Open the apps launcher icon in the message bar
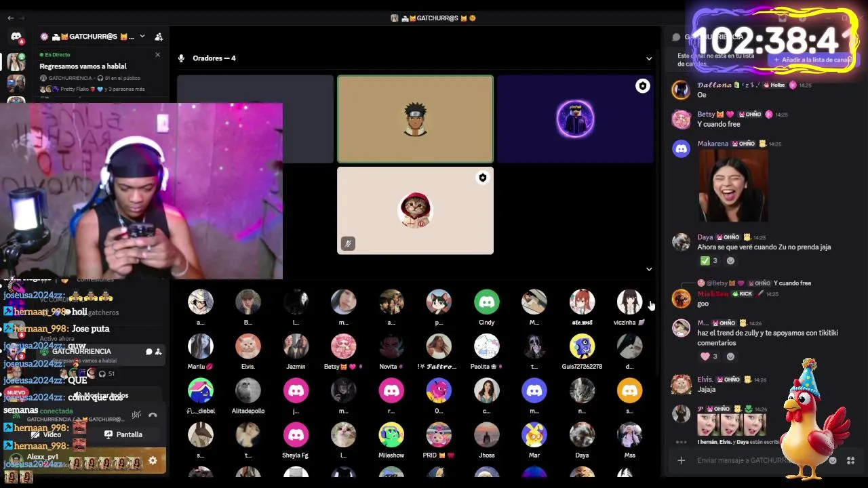Viewport: 868px width, 488px height. pyautogui.click(x=850, y=461)
